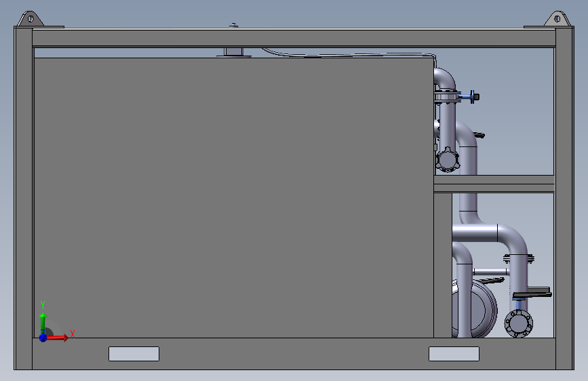Select the inner vertical support post
Viewport: 588px width, 381px height.
443,265
